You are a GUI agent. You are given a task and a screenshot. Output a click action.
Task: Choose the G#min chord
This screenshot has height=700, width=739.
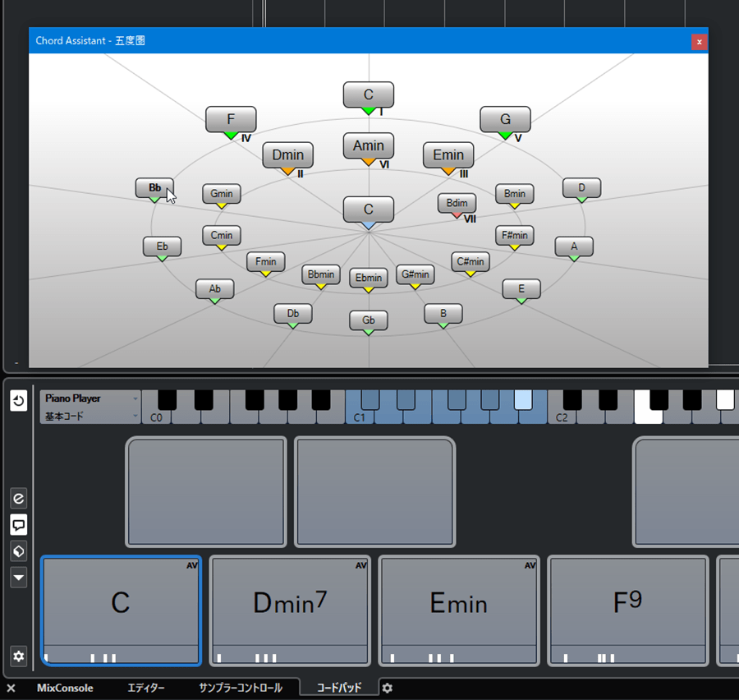[x=415, y=274]
